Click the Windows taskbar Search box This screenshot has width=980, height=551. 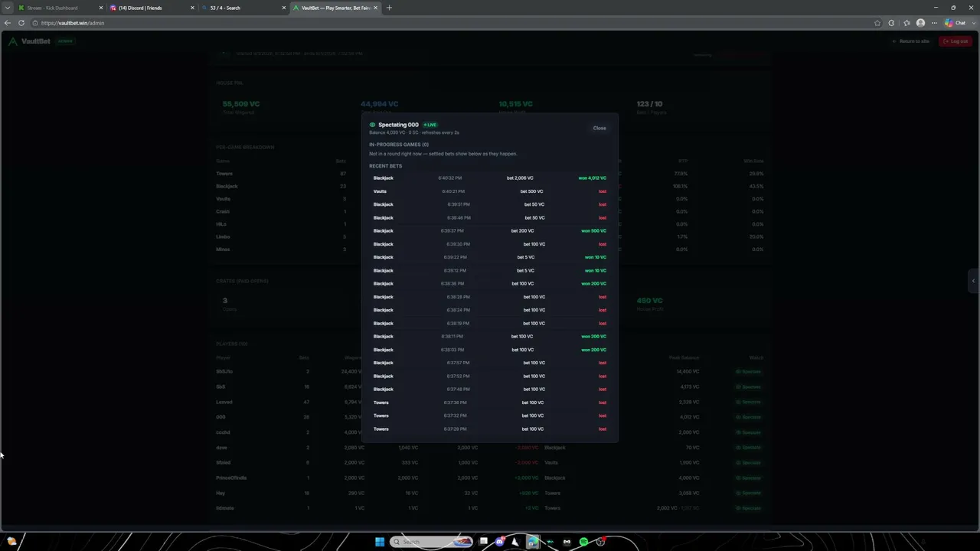pos(431,542)
